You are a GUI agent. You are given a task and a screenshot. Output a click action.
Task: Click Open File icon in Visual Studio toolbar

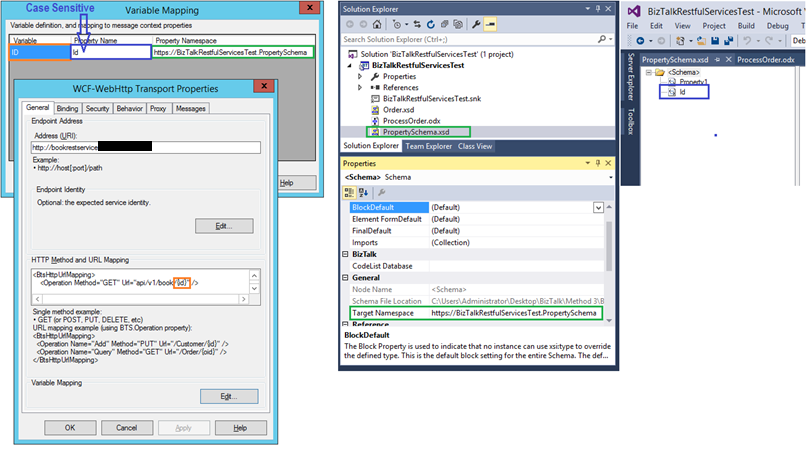[x=701, y=40]
